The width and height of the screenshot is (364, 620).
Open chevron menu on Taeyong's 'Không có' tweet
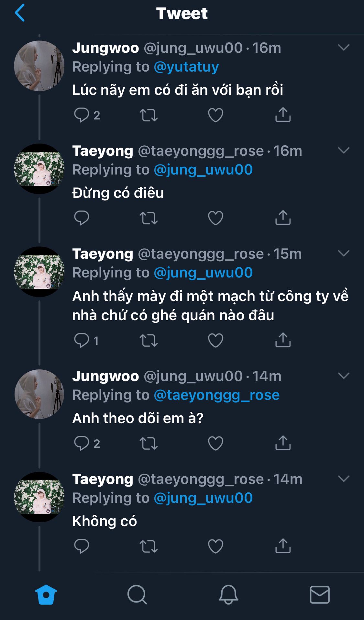click(344, 479)
